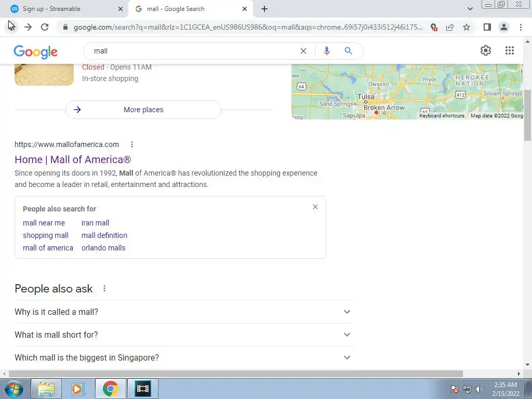Screen dimensions: 532x399
Task: Expand Which mall is the biggest in Singapore?
Action: pos(183,357)
